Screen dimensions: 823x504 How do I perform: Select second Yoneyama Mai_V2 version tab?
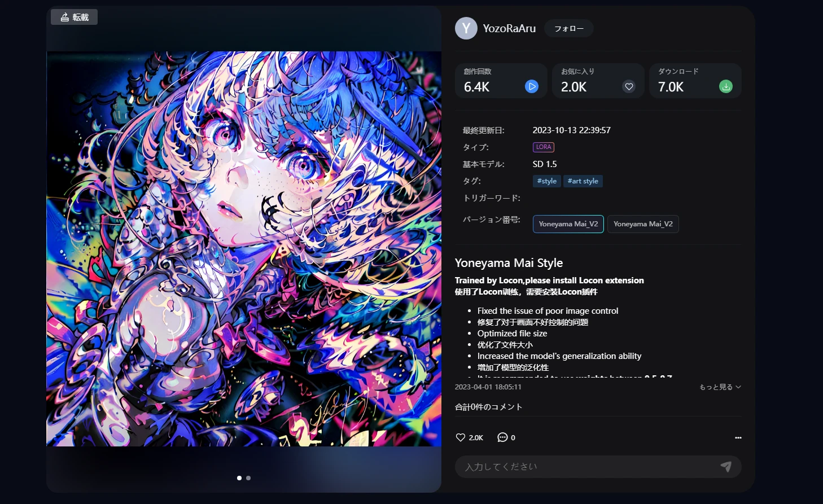(643, 224)
